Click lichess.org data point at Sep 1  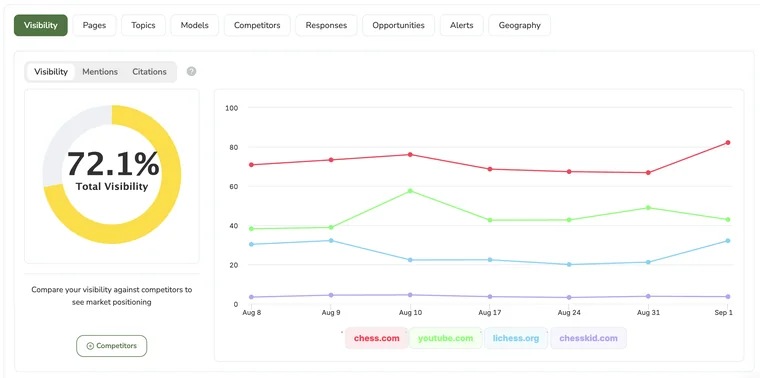coord(728,241)
